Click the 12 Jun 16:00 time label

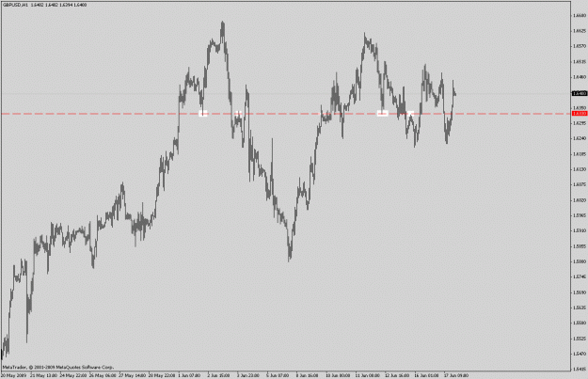[397, 375]
